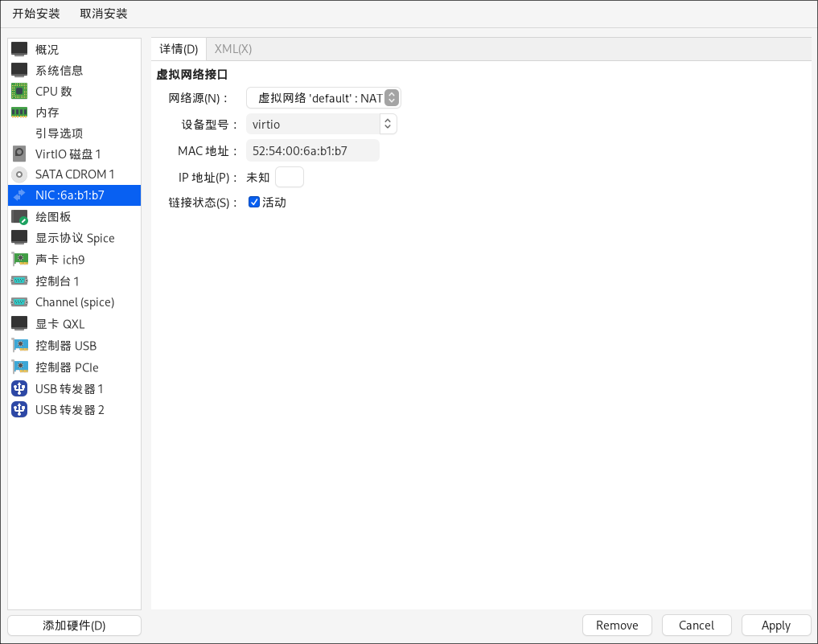The image size is (818, 644).
Task: Click 开始安装 in the top menu
Action: [35, 13]
